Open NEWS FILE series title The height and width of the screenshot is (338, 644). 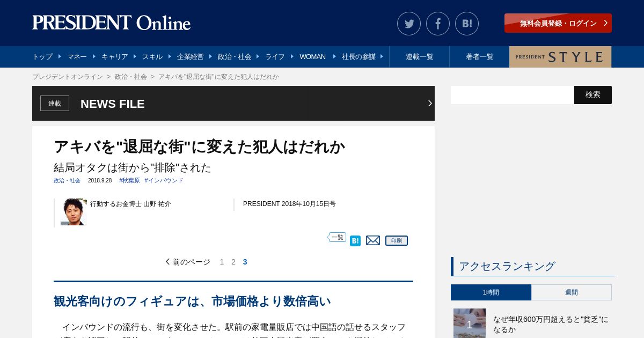pos(113,104)
